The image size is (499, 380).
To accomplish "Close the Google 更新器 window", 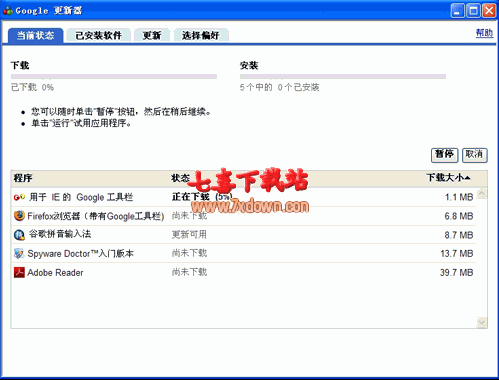I will [x=489, y=11].
